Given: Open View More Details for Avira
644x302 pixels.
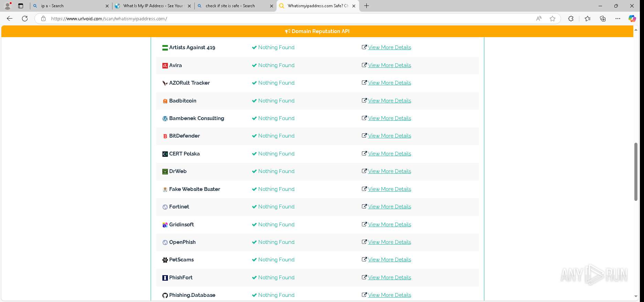Looking at the screenshot, I should (389, 65).
